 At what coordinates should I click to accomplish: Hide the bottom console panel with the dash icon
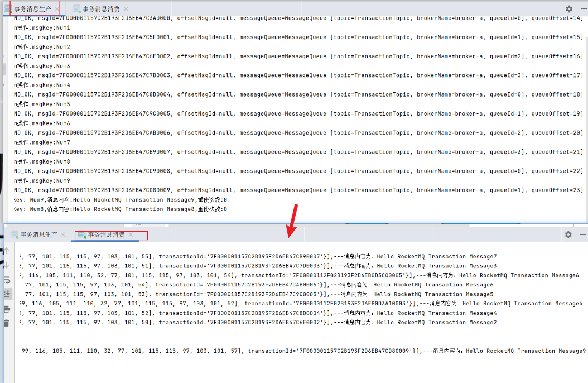(x=583, y=234)
